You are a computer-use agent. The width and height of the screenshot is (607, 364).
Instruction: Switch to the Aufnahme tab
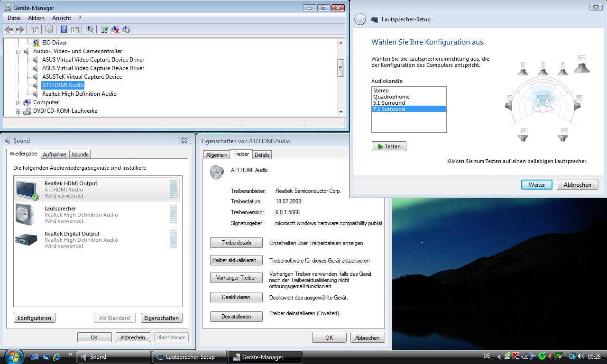(x=55, y=155)
